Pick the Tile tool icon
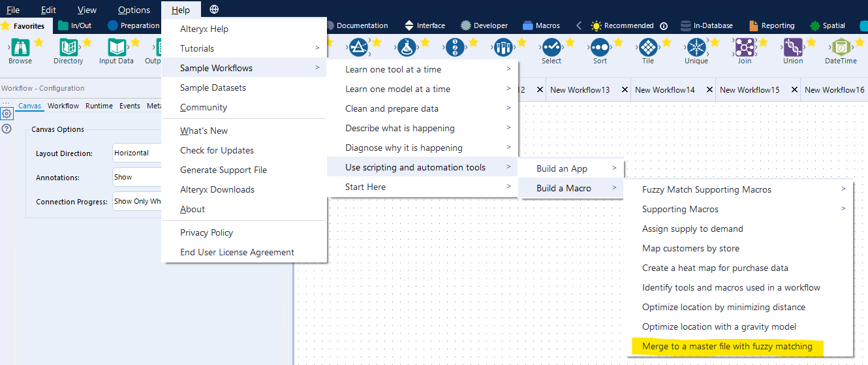Screen dimensions: 868x365 pos(648,47)
